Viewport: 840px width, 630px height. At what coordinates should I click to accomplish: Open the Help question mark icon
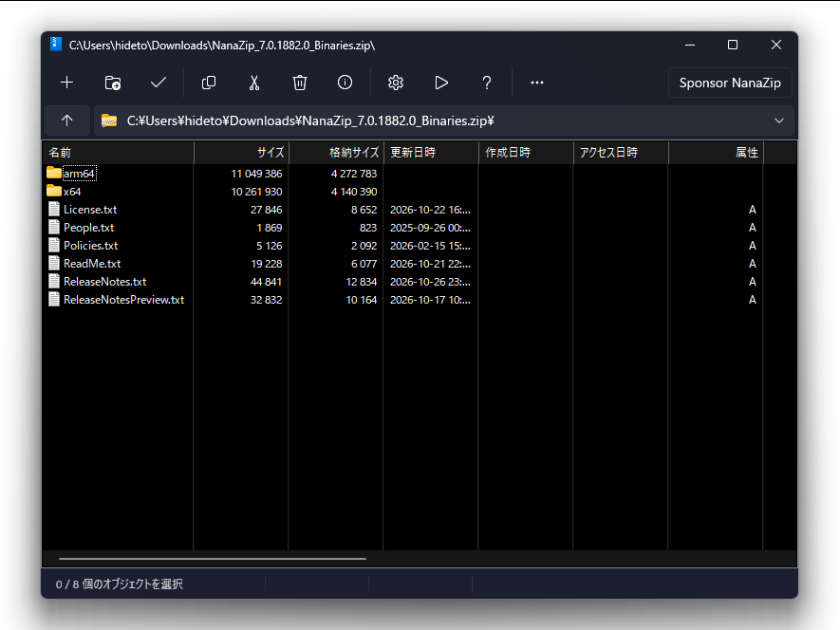point(486,83)
